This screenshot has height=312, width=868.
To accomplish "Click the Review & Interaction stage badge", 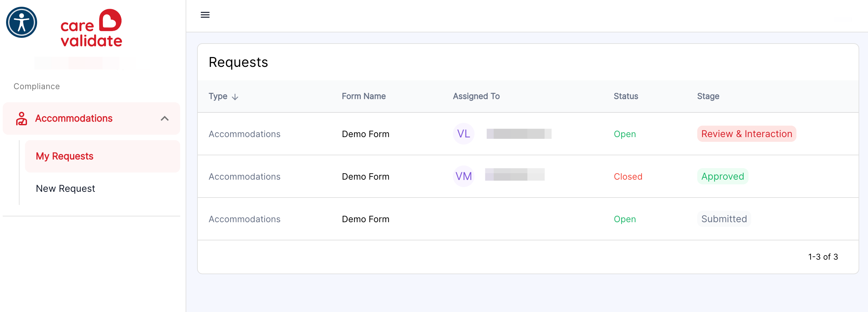I will pyautogui.click(x=747, y=134).
